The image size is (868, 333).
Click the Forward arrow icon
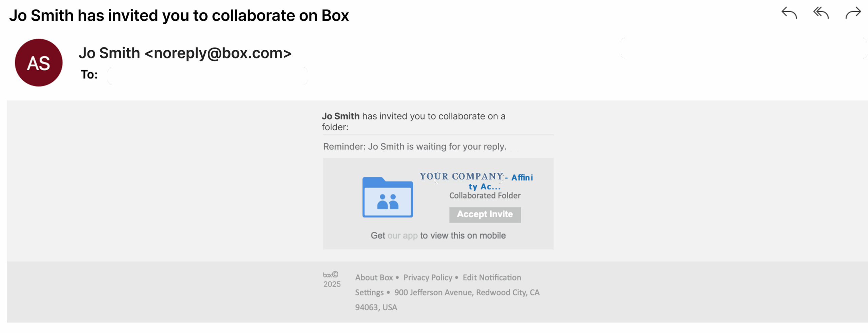[853, 13]
